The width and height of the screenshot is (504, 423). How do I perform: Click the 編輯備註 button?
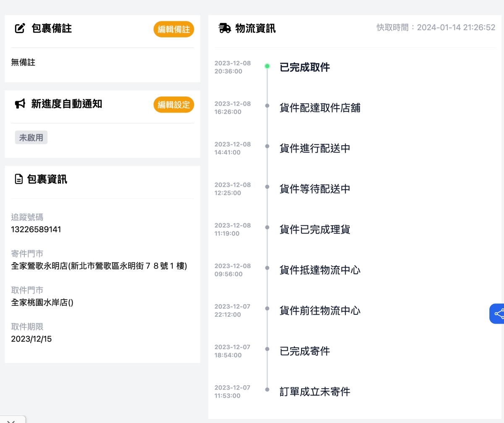[174, 29]
